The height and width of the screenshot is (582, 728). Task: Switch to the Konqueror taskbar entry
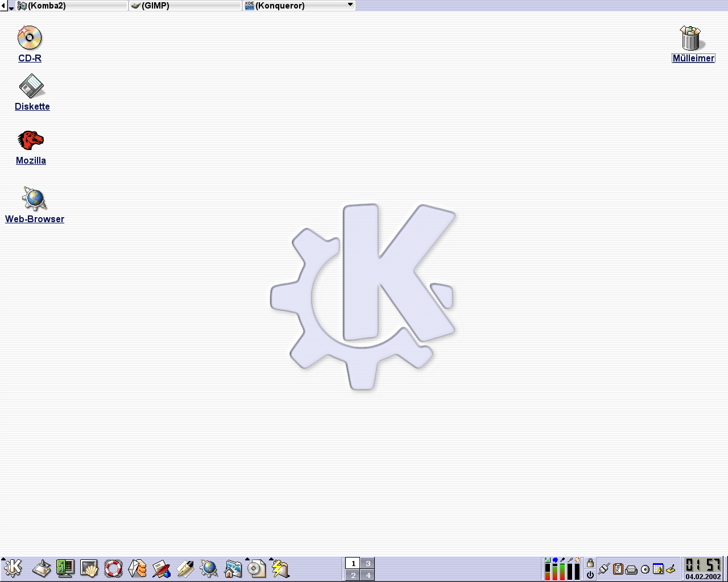point(299,6)
